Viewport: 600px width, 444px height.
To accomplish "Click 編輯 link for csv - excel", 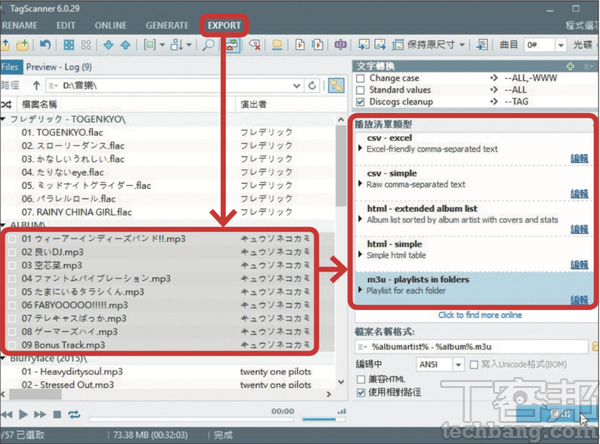I will click(x=579, y=158).
